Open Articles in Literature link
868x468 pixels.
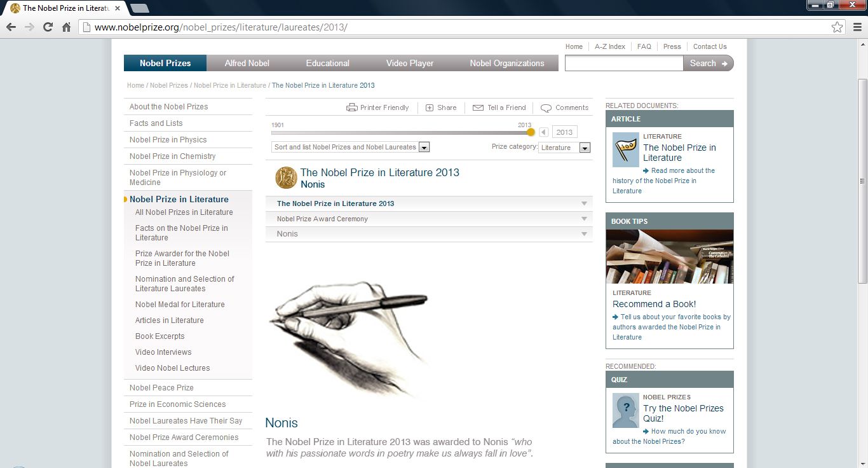coord(169,320)
